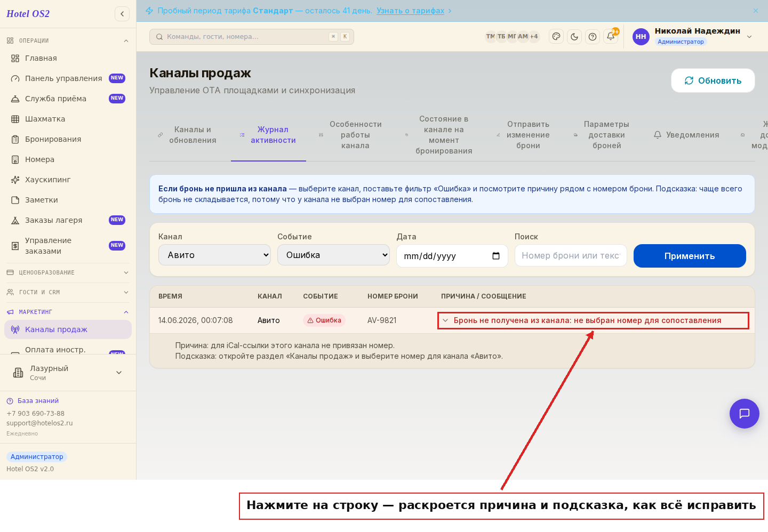The height and width of the screenshot is (532, 768).
Task: Open Особенности работы канала tab
Action: coord(350,135)
